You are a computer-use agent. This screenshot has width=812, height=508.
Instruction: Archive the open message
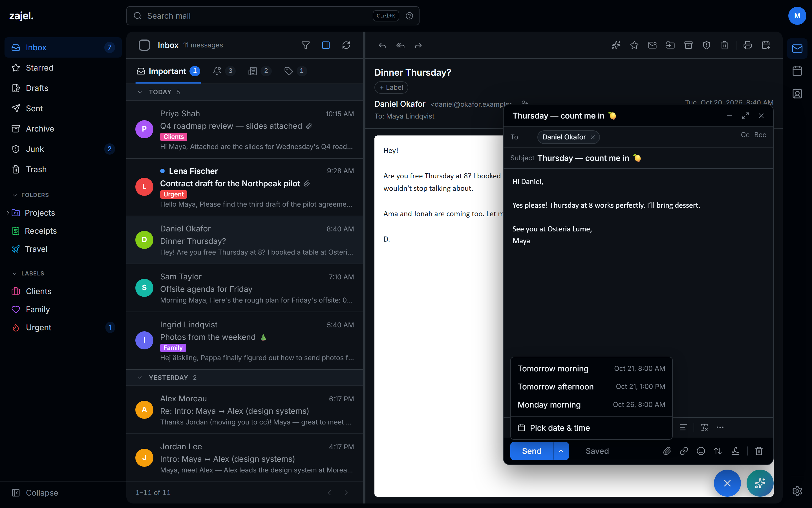[689, 45]
